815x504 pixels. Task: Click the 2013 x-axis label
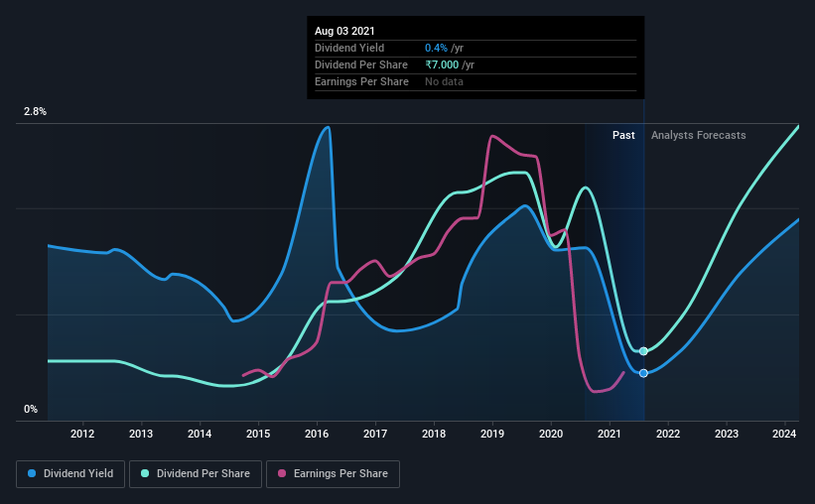tap(141, 434)
